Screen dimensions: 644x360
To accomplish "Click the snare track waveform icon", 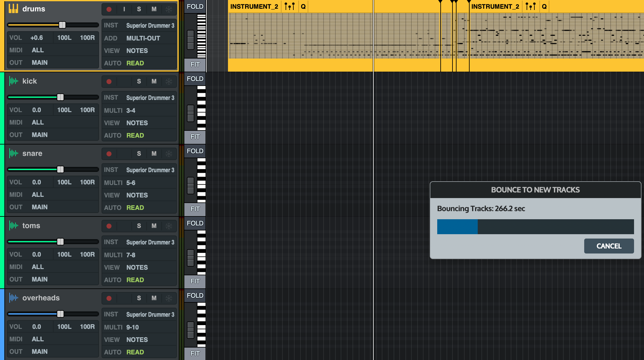I will [x=13, y=153].
